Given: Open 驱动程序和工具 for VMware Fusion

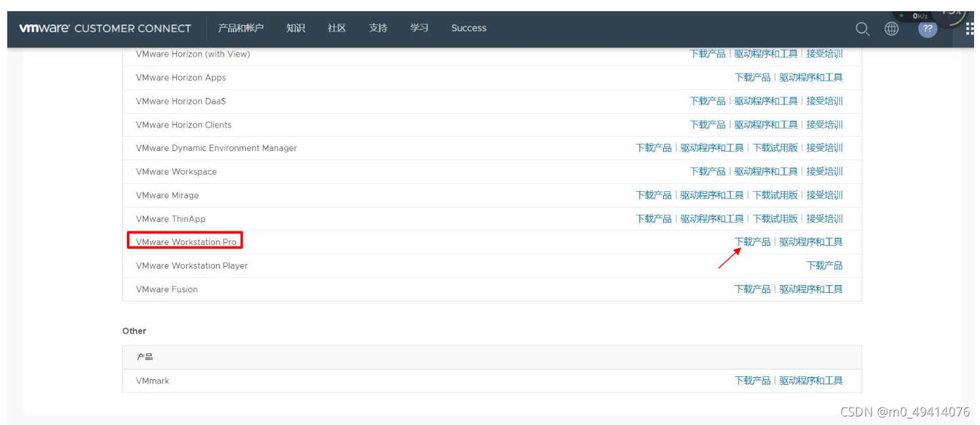Looking at the screenshot, I should pyautogui.click(x=811, y=289).
